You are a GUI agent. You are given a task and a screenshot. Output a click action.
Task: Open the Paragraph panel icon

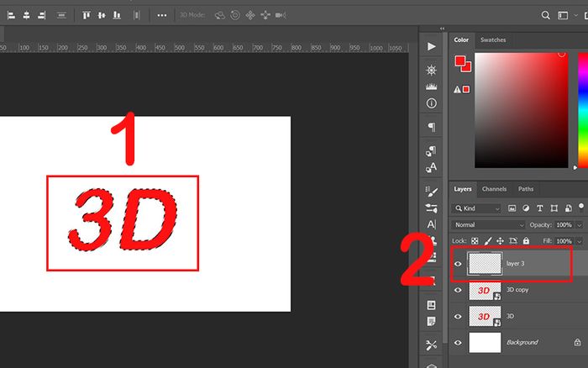(431, 127)
